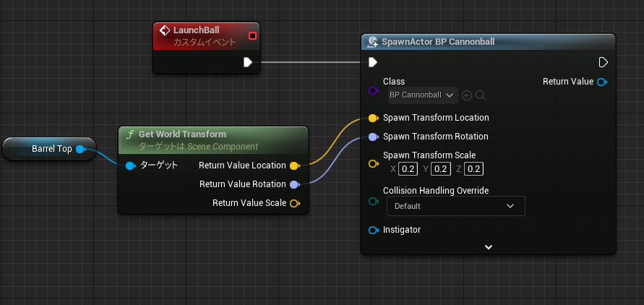This screenshot has height=305, width=644.
Task: Click the Scale X value field
Action: coord(408,168)
